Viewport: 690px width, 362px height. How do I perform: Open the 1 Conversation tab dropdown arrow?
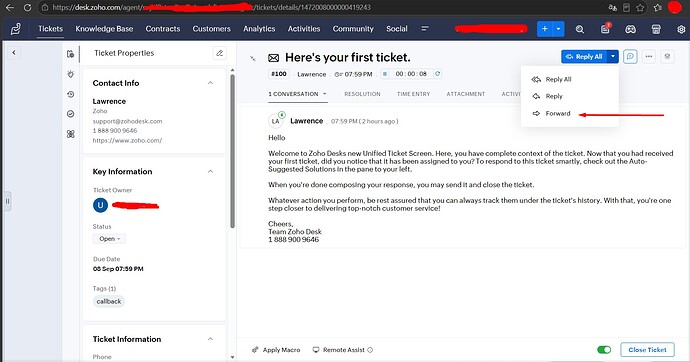[x=325, y=94]
